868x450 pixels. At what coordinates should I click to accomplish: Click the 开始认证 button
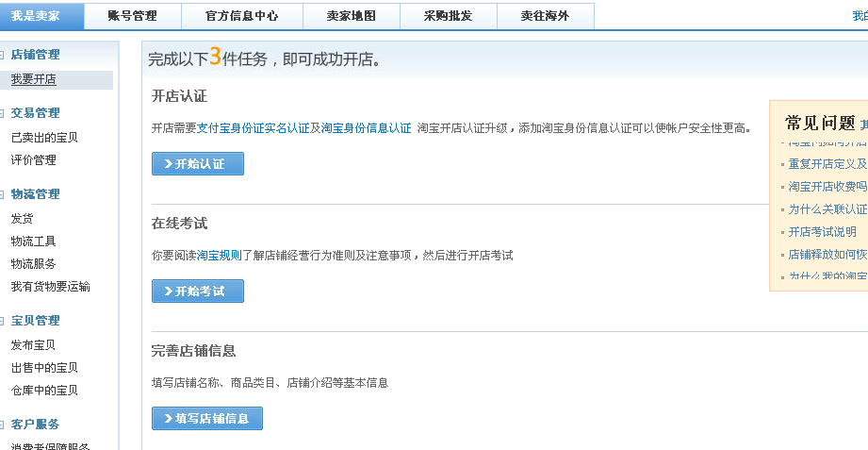198,164
